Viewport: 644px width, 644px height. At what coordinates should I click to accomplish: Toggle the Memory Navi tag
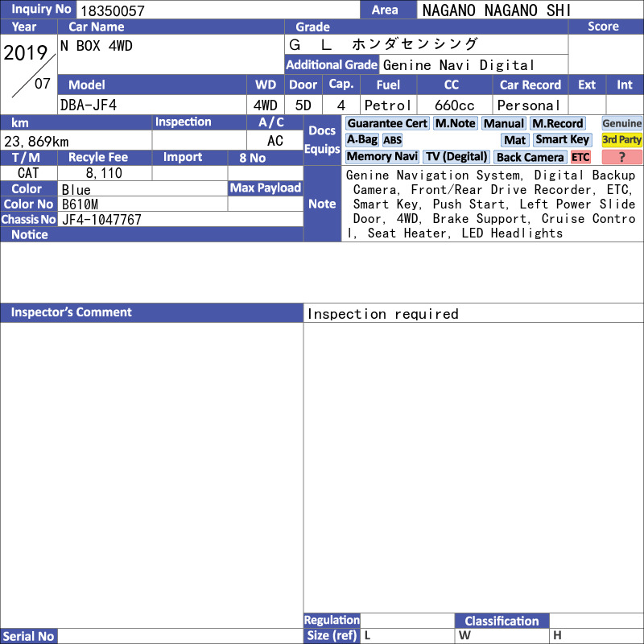(x=382, y=157)
